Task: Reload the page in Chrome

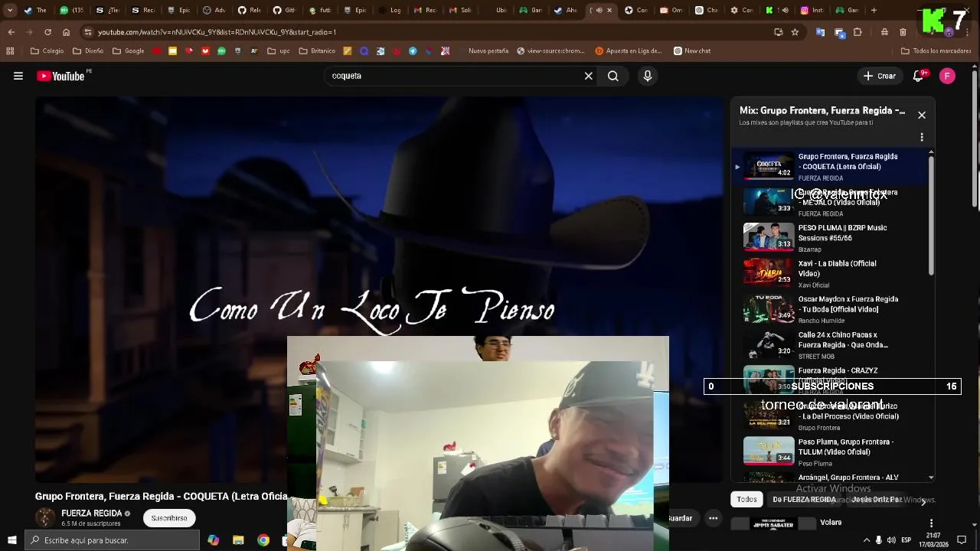Action: (x=47, y=32)
